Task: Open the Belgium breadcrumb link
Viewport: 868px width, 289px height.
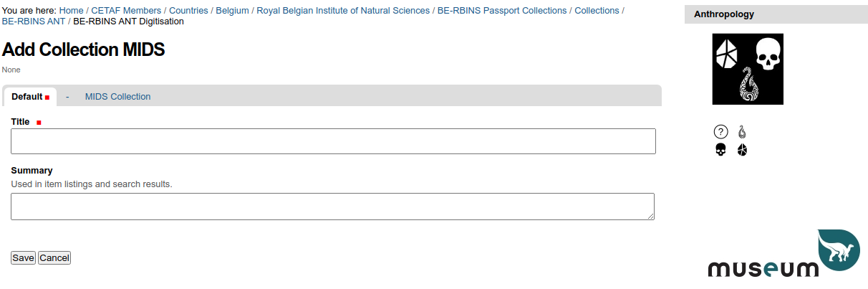Action: 233,11
